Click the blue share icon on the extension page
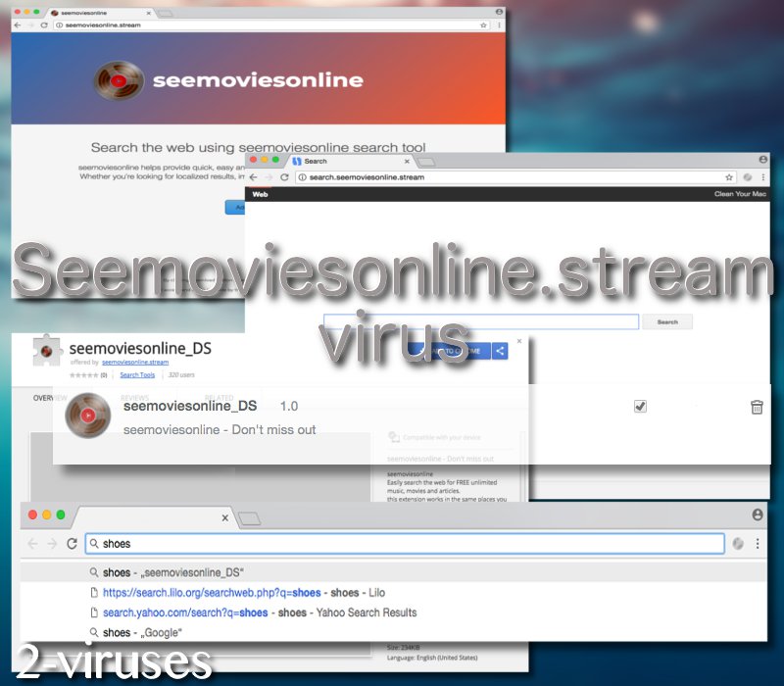Viewport: 784px width, 686px height. point(500,350)
